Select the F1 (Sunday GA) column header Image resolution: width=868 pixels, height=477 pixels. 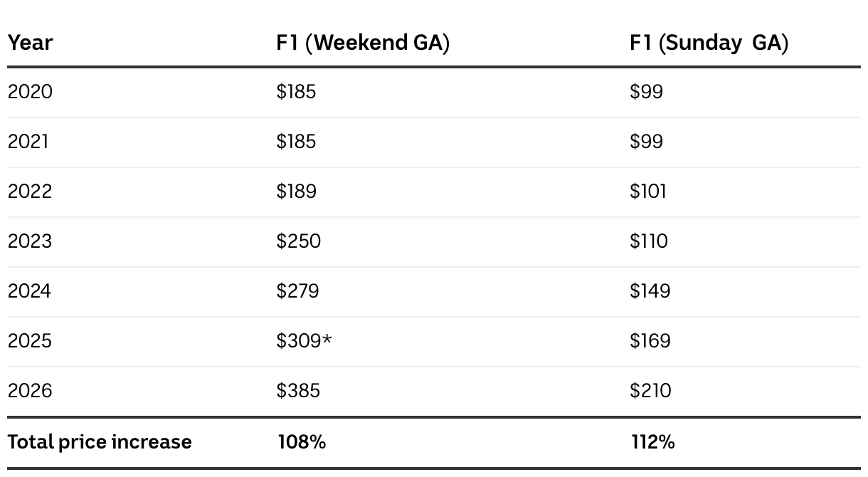(709, 43)
